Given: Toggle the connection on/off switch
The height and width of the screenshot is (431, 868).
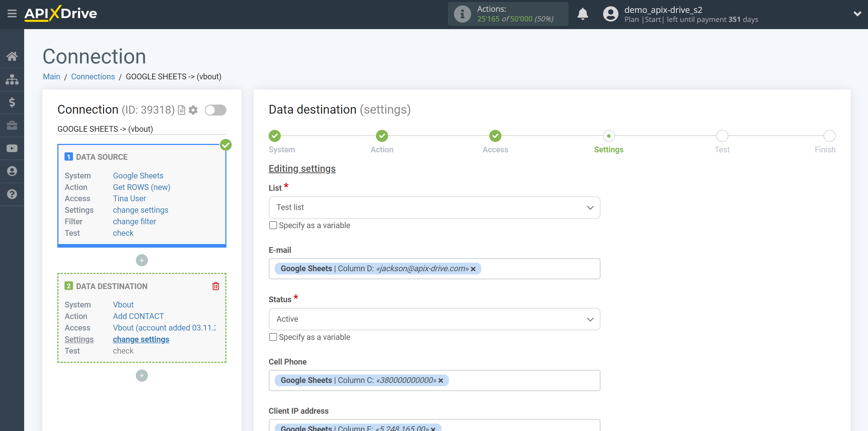Looking at the screenshot, I should tap(215, 110).
